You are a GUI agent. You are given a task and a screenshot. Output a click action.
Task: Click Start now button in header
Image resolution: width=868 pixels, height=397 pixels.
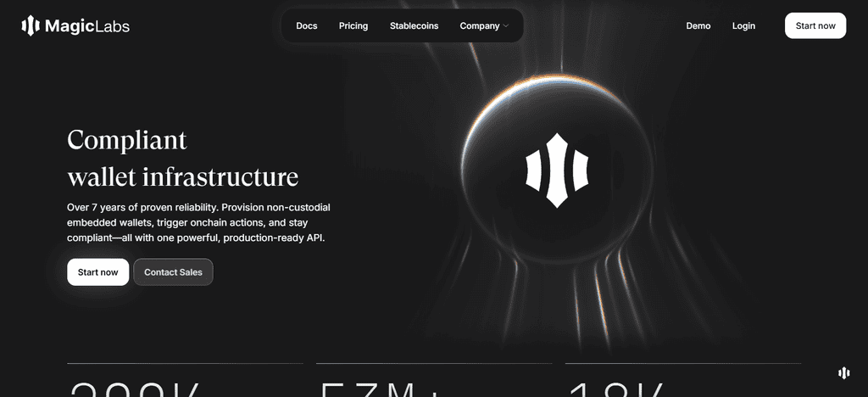tap(815, 25)
